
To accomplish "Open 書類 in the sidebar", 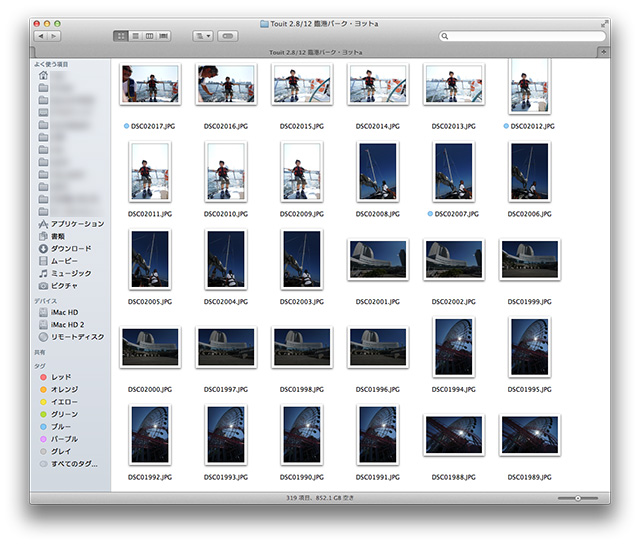I will click(x=52, y=236).
